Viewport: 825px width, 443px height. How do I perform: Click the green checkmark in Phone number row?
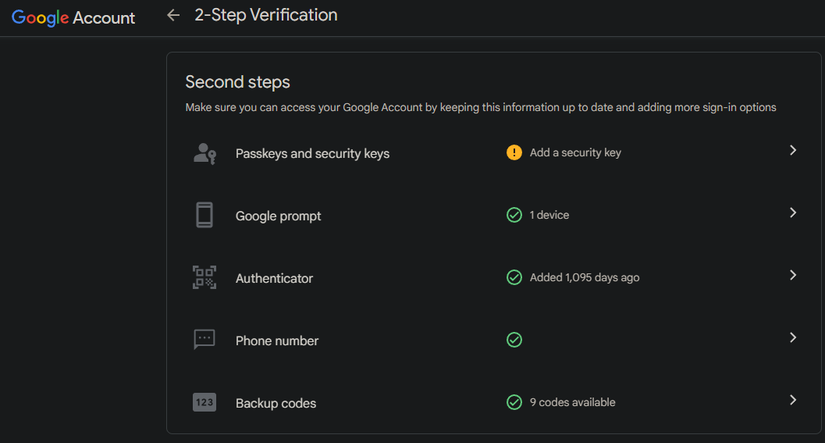(514, 340)
